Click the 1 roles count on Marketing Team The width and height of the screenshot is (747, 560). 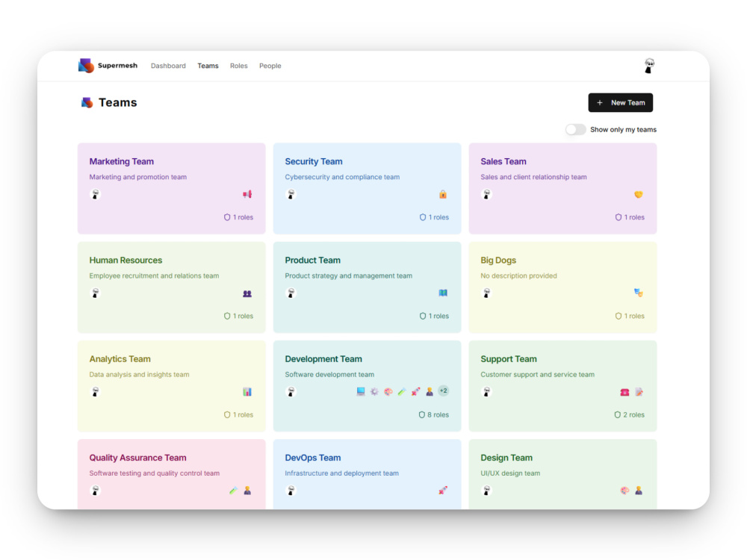tap(239, 217)
